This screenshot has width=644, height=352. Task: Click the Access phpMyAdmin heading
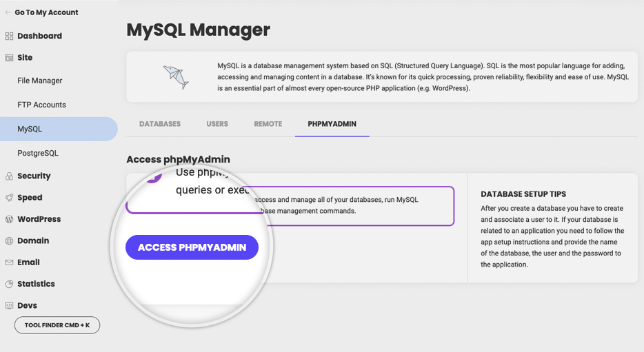179,160
